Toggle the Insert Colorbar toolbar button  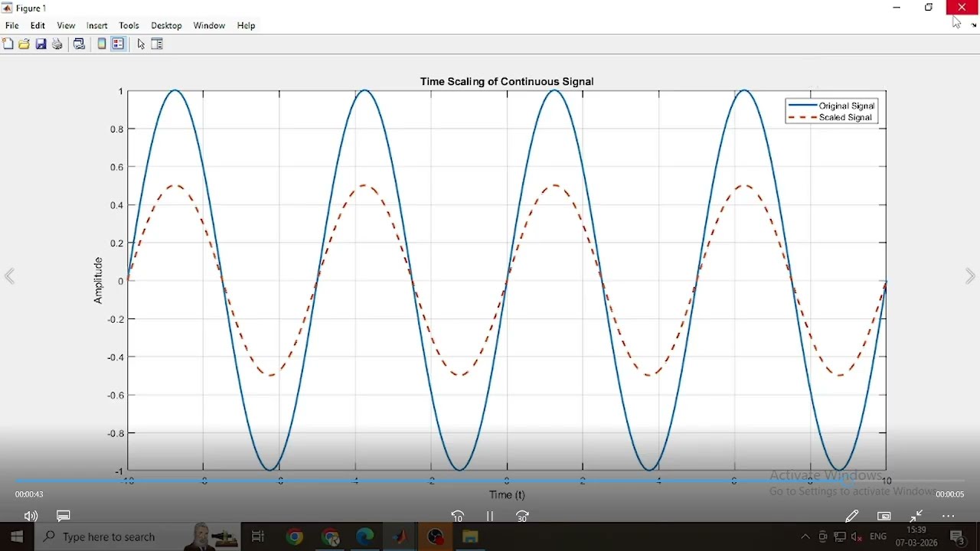[102, 44]
